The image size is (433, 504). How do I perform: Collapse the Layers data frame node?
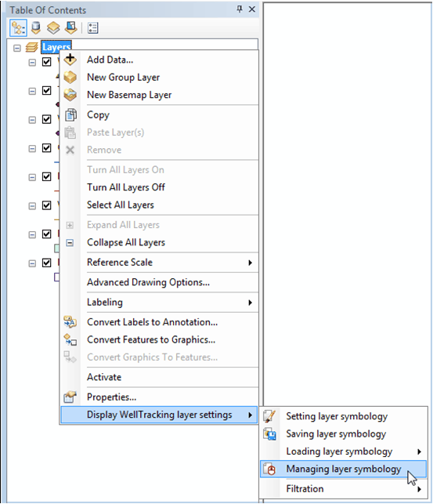click(x=17, y=48)
